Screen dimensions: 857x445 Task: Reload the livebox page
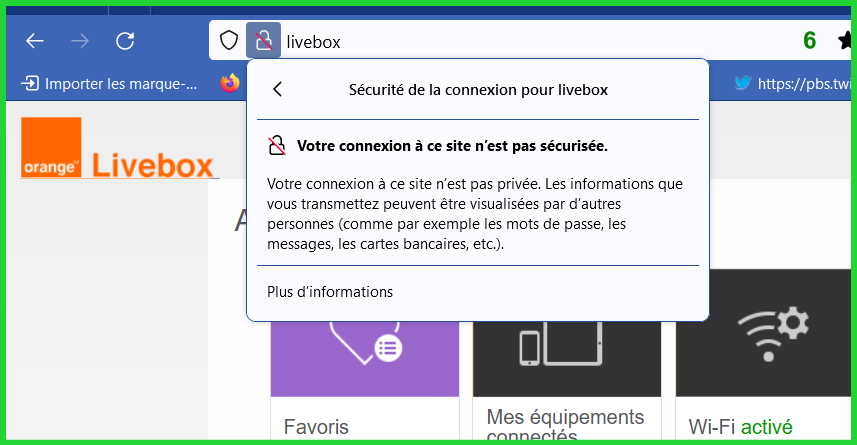pyautogui.click(x=125, y=41)
